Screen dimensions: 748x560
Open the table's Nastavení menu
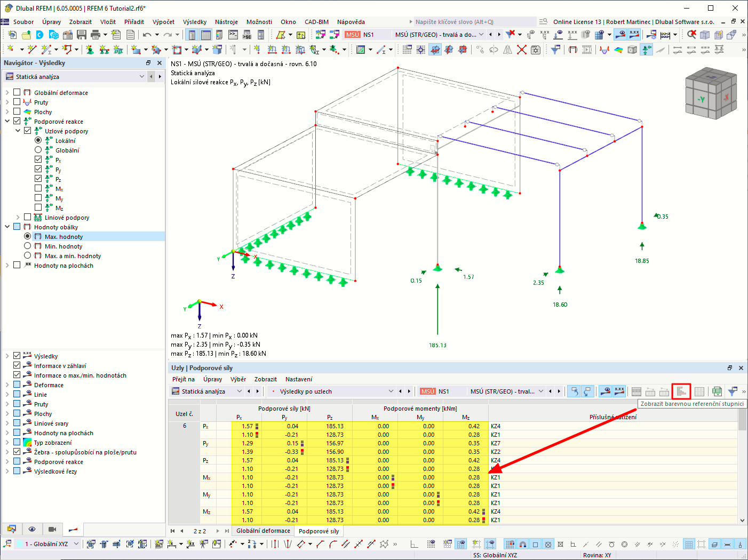pos(299,379)
